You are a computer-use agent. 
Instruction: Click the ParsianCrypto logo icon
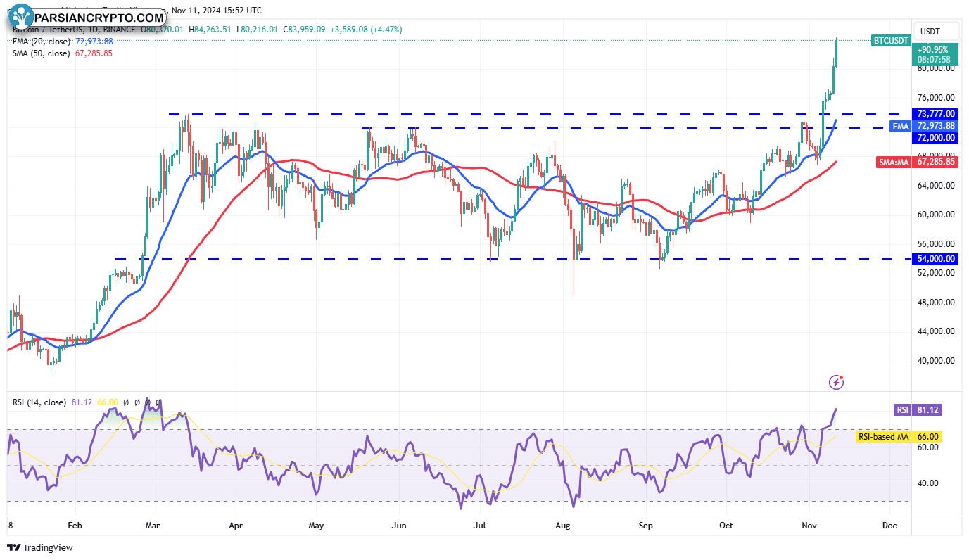(23, 17)
